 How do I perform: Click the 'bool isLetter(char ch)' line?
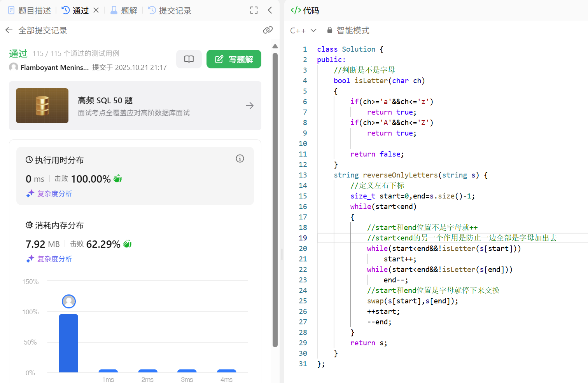click(379, 81)
